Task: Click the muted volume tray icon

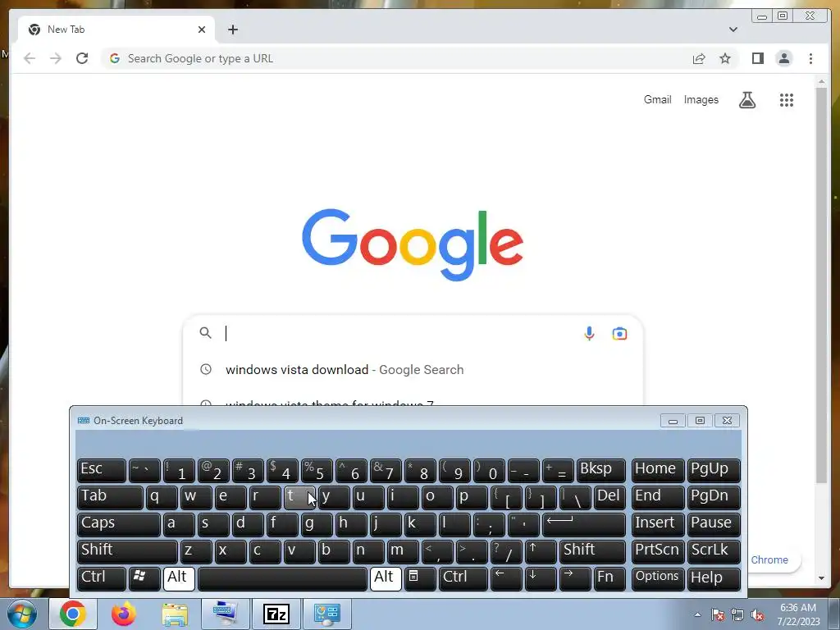Action: [757, 614]
